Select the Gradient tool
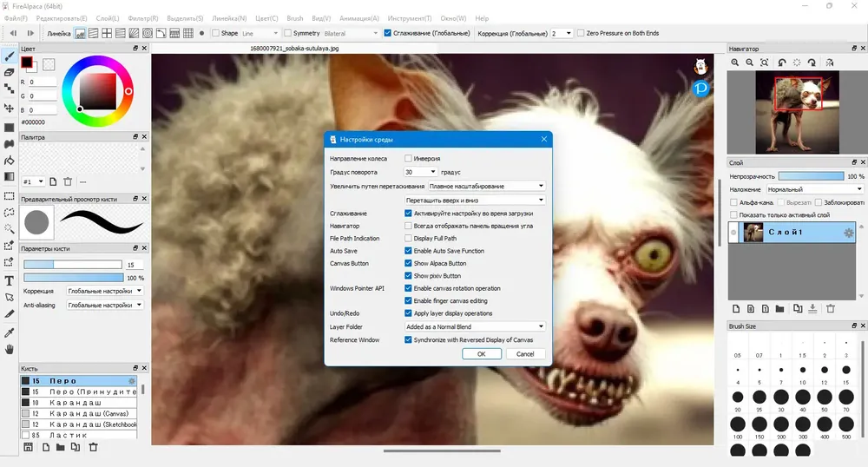Screen dimensions: 868x467 click(x=9, y=176)
